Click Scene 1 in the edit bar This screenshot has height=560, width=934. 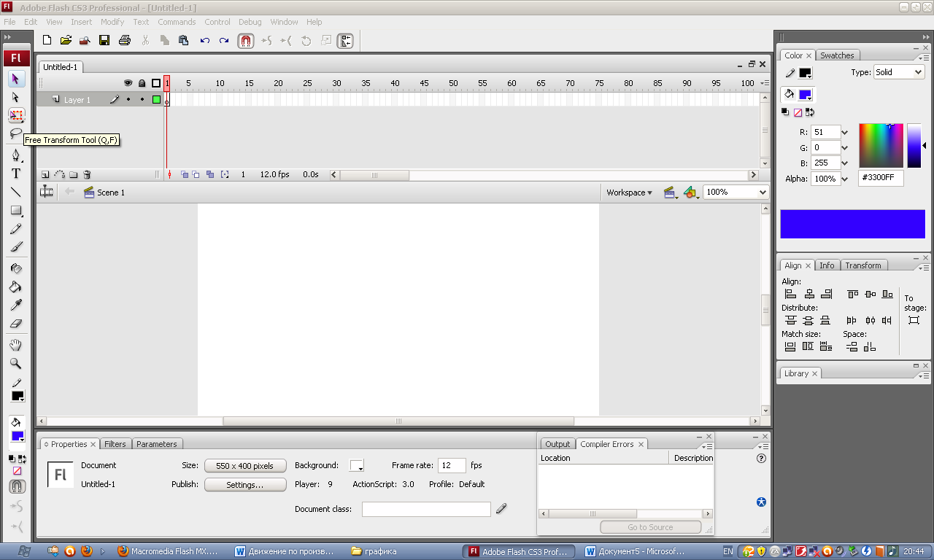click(x=104, y=192)
